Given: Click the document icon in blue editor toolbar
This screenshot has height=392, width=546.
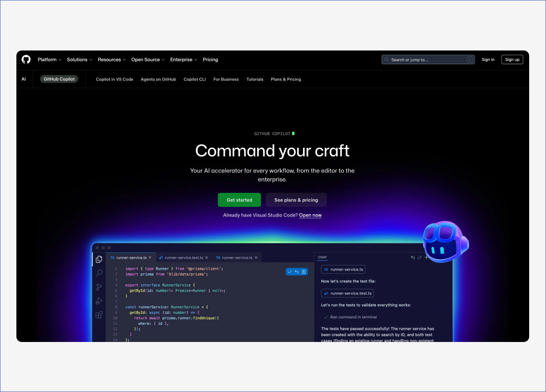Looking at the screenshot, I should [304, 271].
